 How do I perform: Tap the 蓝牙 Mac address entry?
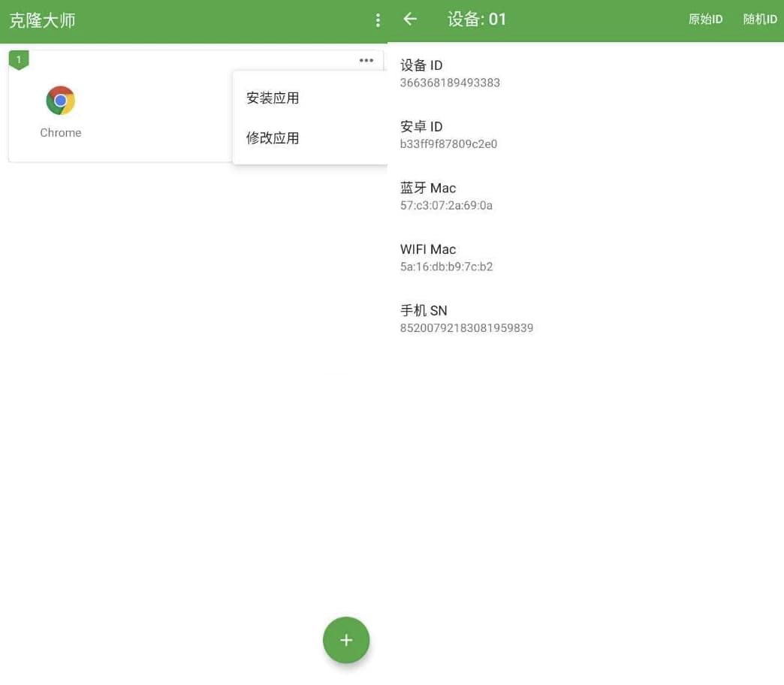(446, 205)
